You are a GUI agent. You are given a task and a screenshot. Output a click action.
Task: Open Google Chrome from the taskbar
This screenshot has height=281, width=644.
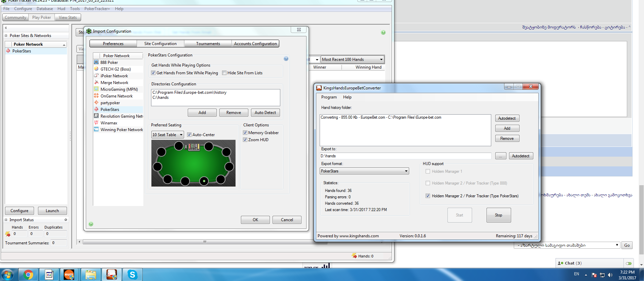tap(28, 275)
